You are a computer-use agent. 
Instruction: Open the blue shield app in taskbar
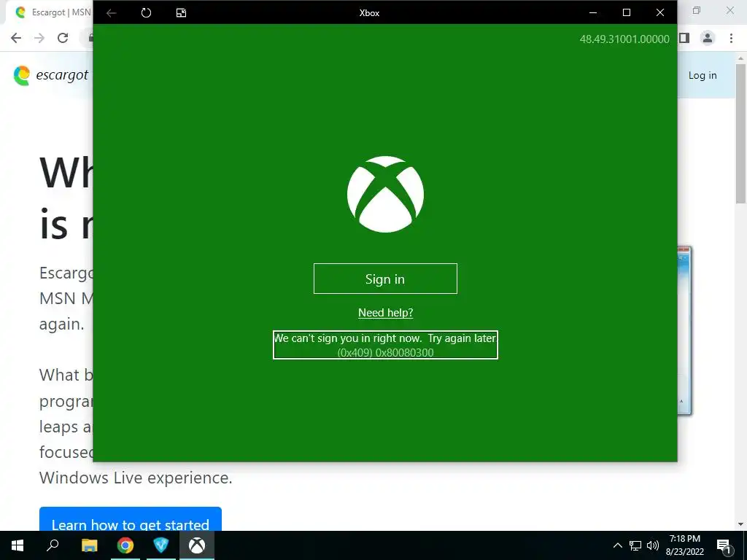click(x=161, y=545)
